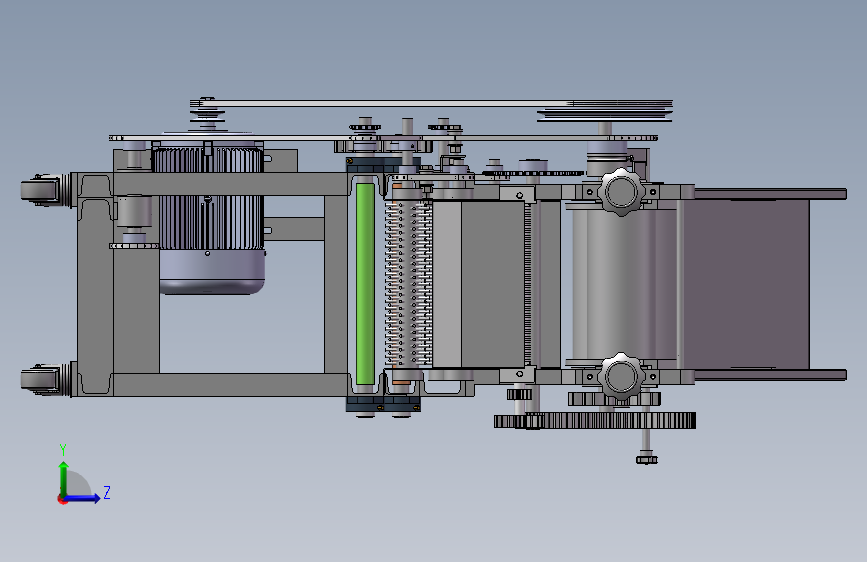Select the green roller in the assembly
Image resolution: width=867 pixels, height=562 pixels.
[x=364, y=284]
